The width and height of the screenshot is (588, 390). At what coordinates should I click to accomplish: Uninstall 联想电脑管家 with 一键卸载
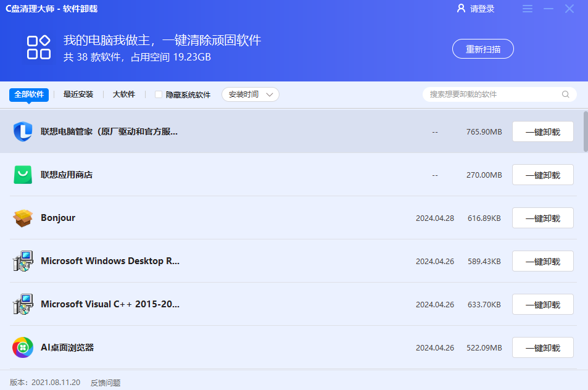pos(542,131)
